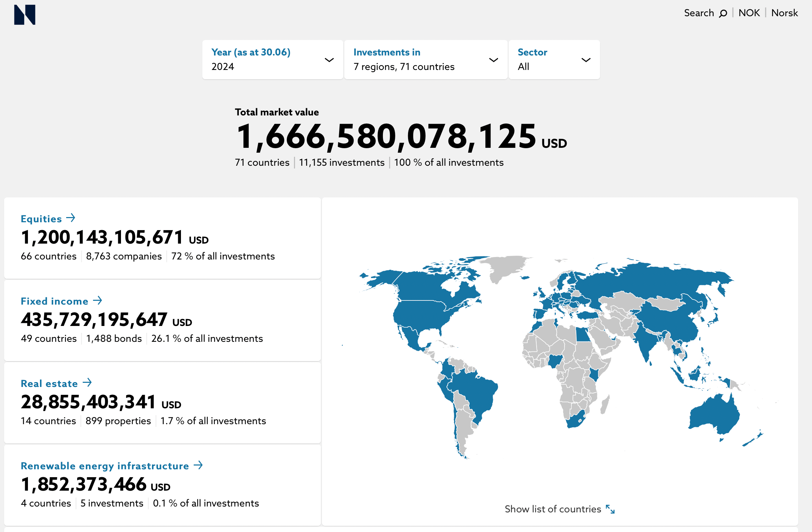Switch language to Norsk
The width and height of the screenshot is (812, 532).
(x=784, y=13)
